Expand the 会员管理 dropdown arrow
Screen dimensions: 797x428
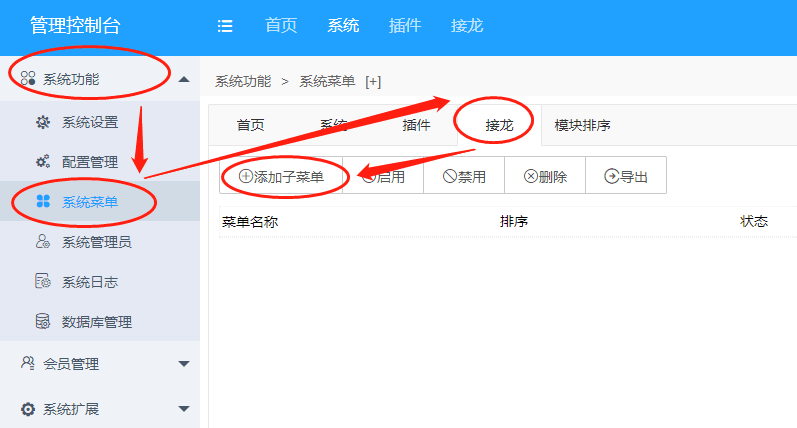(184, 364)
